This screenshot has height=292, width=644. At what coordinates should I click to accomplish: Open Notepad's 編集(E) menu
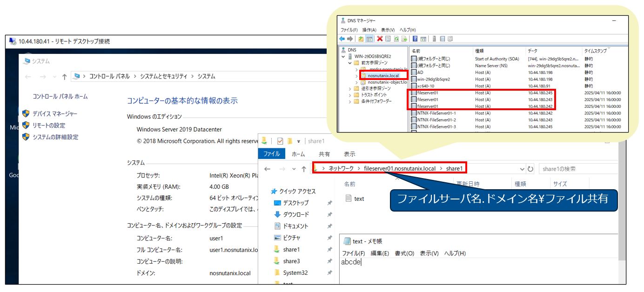click(380, 253)
